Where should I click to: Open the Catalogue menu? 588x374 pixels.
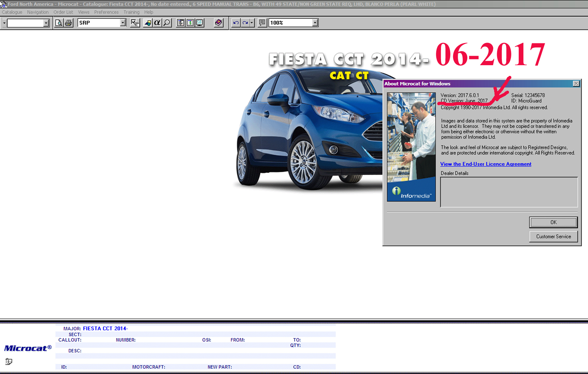pos(12,12)
